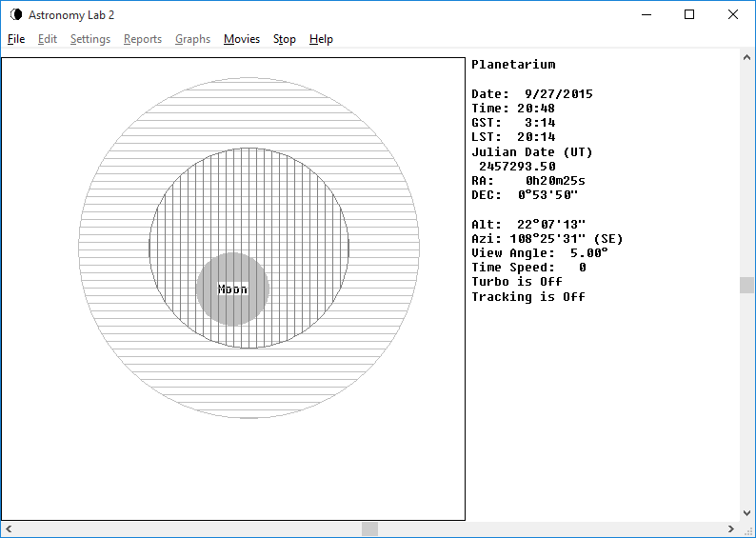The height and width of the screenshot is (538, 756).
Task: Close the Astronomy Lab 2 window
Action: click(x=732, y=14)
